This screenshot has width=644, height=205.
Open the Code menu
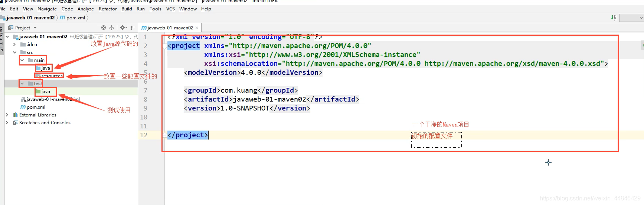[x=67, y=9]
